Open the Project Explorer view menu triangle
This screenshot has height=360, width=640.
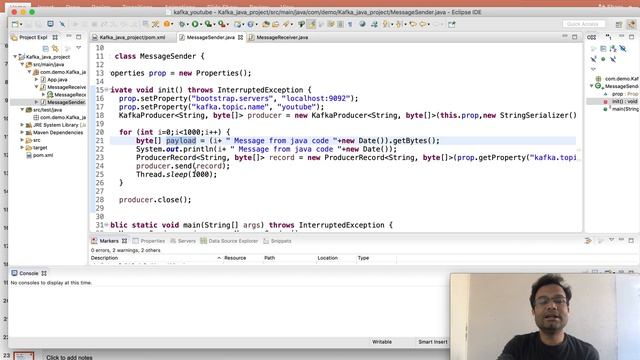(x=79, y=48)
